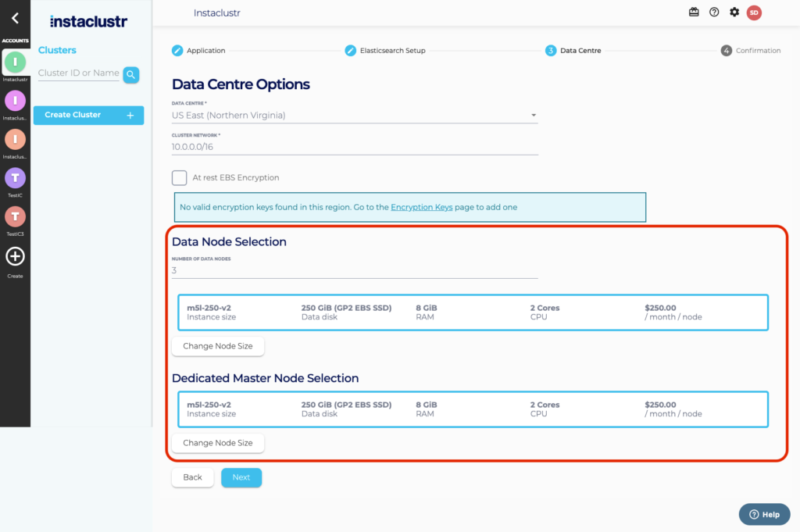Open the settings gear icon
The height and width of the screenshot is (532, 800).
pyautogui.click(x=733, y=12)
